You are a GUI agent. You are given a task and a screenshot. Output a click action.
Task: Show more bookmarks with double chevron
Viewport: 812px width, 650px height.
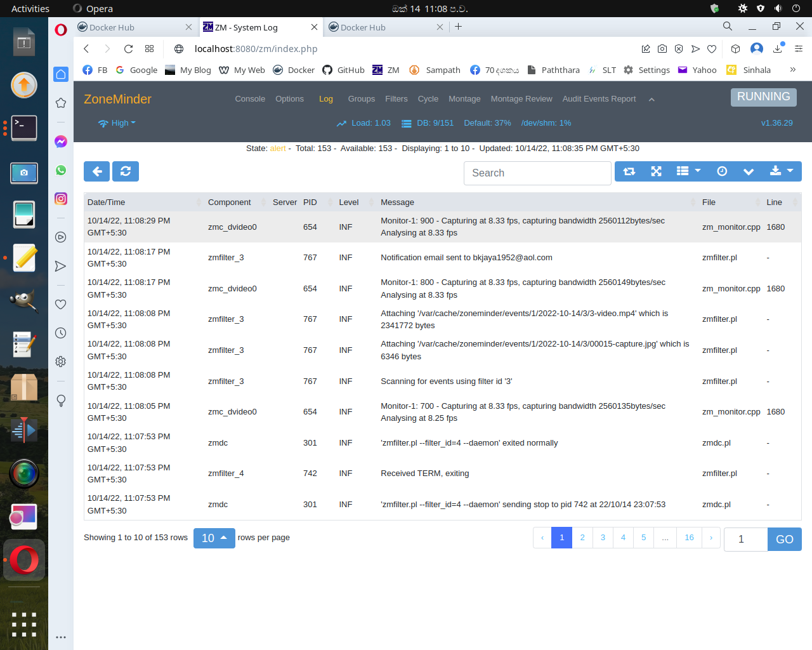[792, 70]
